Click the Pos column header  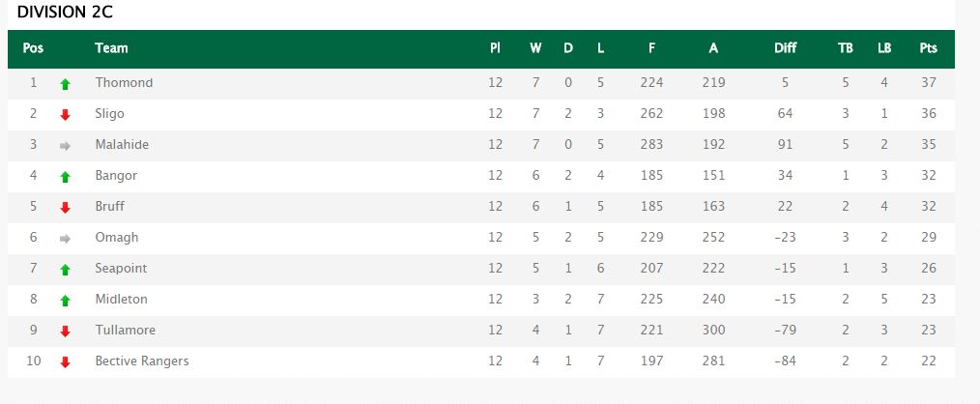[33, 48]
